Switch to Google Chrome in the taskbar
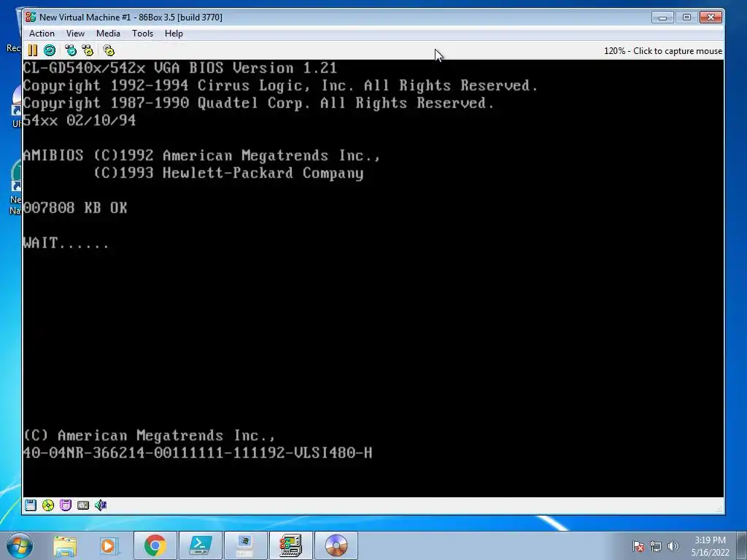The image size is (747, 560). coord(155,545)
